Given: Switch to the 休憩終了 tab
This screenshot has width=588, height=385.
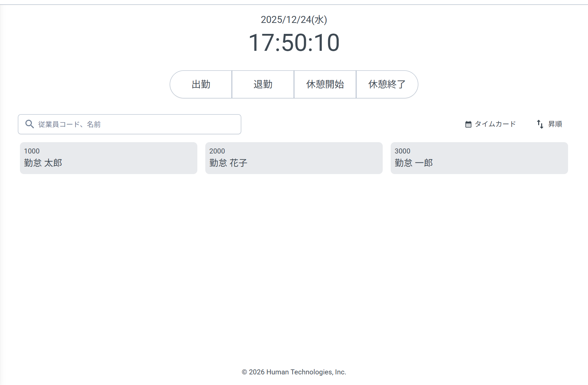Looking at the screenshot, I should tap(386, 84).
